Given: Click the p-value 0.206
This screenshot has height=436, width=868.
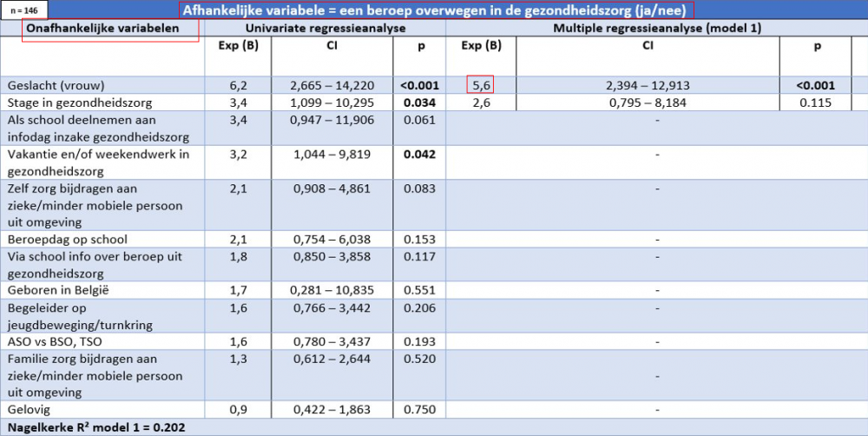Looking at the screenshot, I should [421, 307].
